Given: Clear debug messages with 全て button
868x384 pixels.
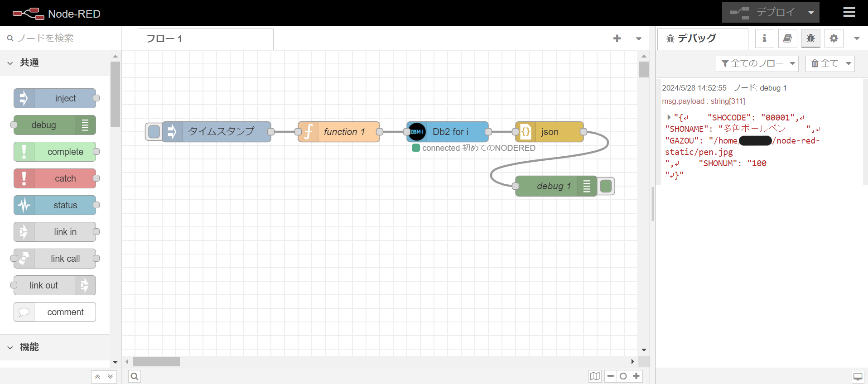Looking at the screenshot, I should [x=825, y=63].
